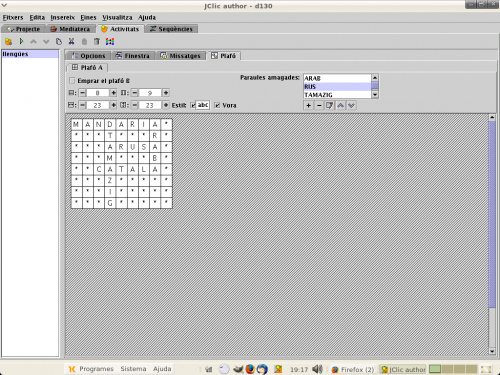Add a hidden word with the plus button
The height and width of the screenshot is (375, 500).
308,105
